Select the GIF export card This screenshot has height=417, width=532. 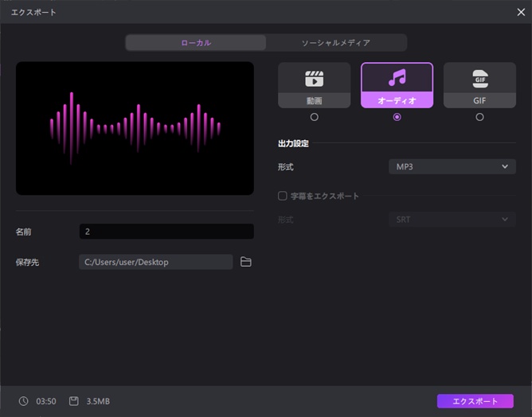479,85
